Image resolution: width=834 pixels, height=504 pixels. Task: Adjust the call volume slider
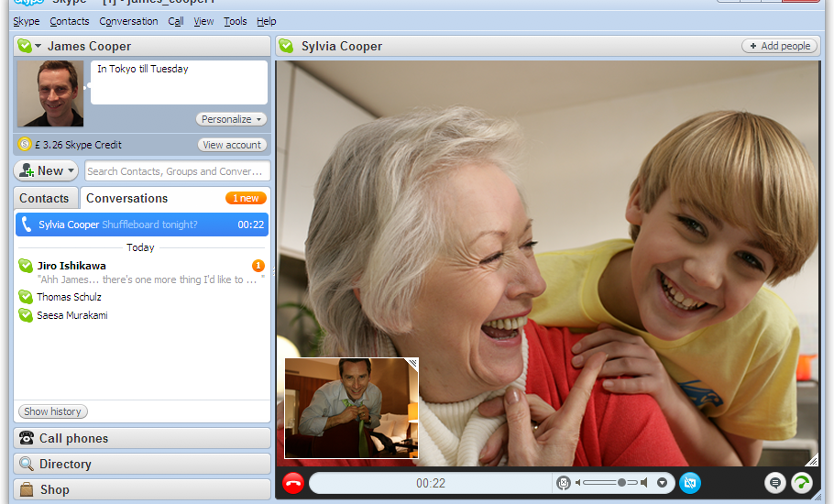(x=620, y=483)
